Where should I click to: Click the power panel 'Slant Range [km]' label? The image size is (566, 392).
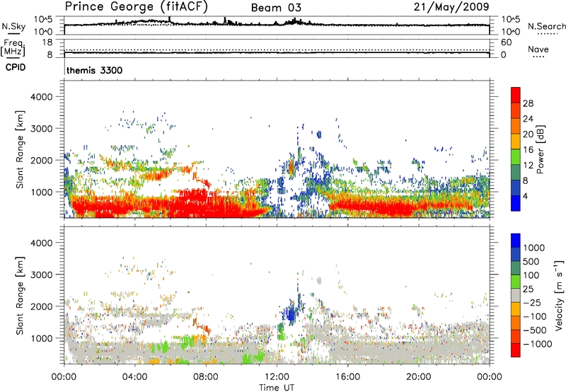click(20, 149)
